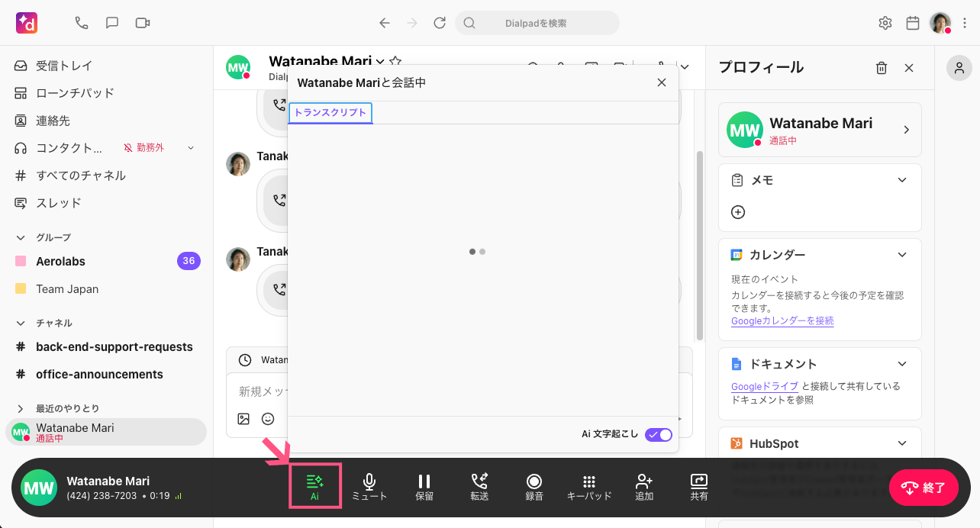The width and height of the screenshot is (980, 528).
Task: Open Watanabe Mari profile card chevron
Action: tap(907, 130)
